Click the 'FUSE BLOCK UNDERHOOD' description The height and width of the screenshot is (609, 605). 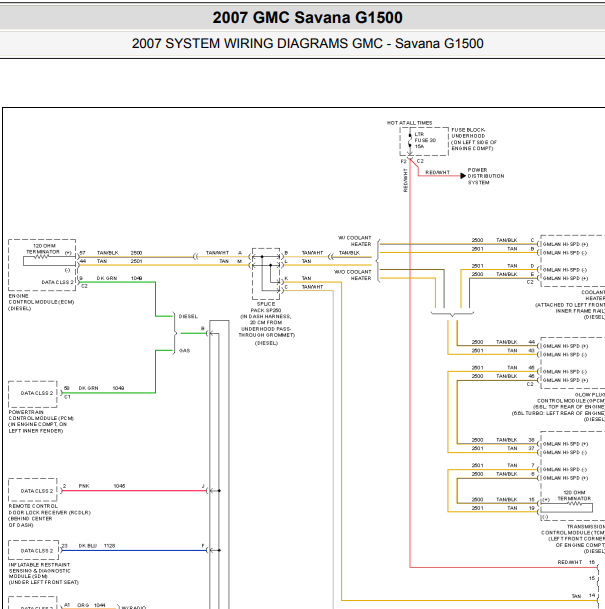(x=474, y=139)
